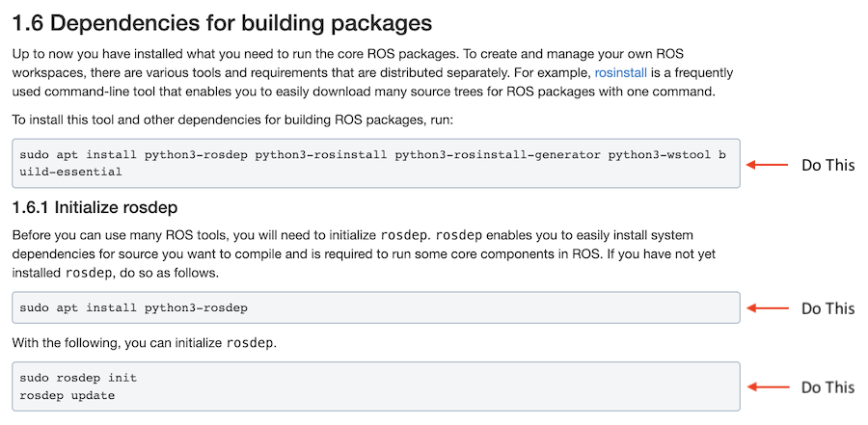Image resolution: width=868 pixels, height=425 pixels.
Task: Click the "Do This" label next to the first command
Action: tap(827, 165)
